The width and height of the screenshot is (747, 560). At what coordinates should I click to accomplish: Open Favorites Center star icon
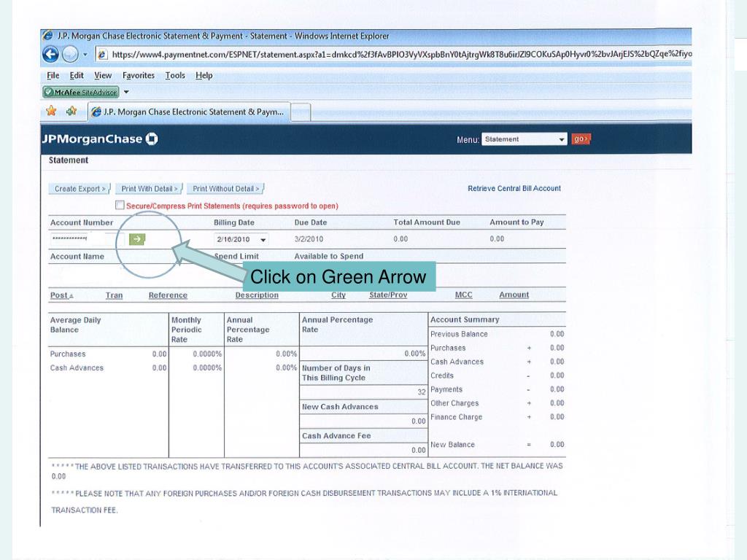point(51,112)
